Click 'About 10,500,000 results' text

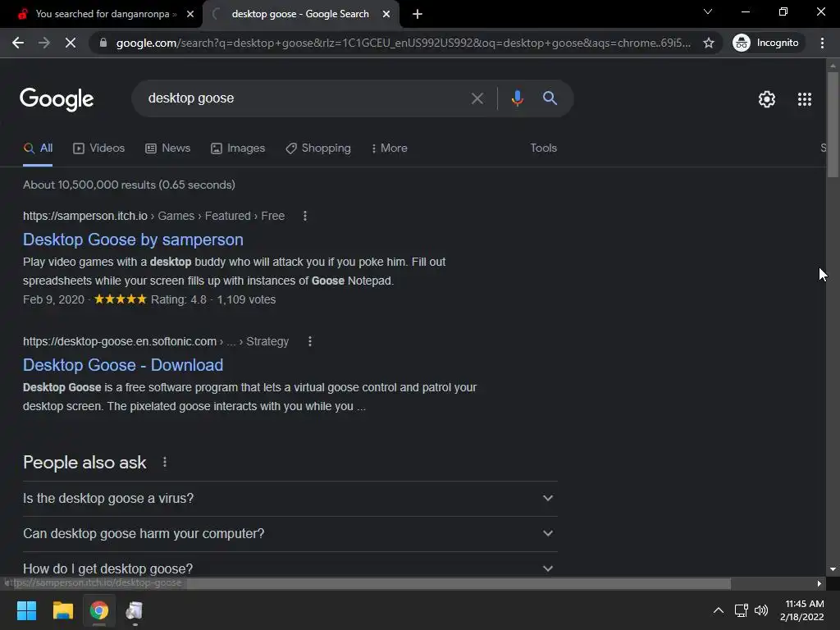tap(89, 185)
